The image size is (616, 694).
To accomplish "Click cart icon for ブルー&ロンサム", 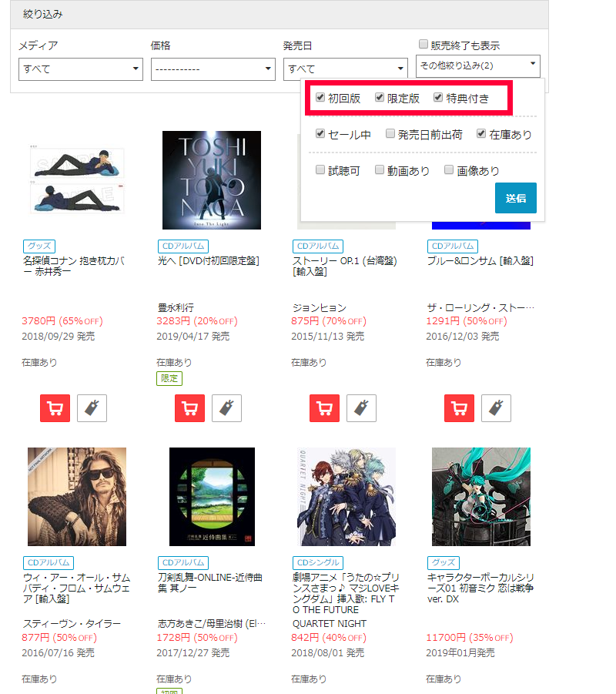I will pos(459,408).
